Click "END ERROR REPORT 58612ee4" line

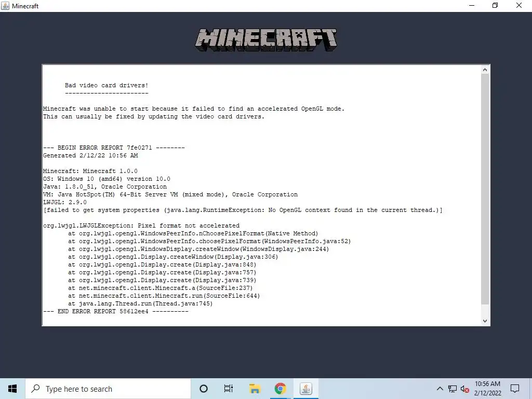116,312
